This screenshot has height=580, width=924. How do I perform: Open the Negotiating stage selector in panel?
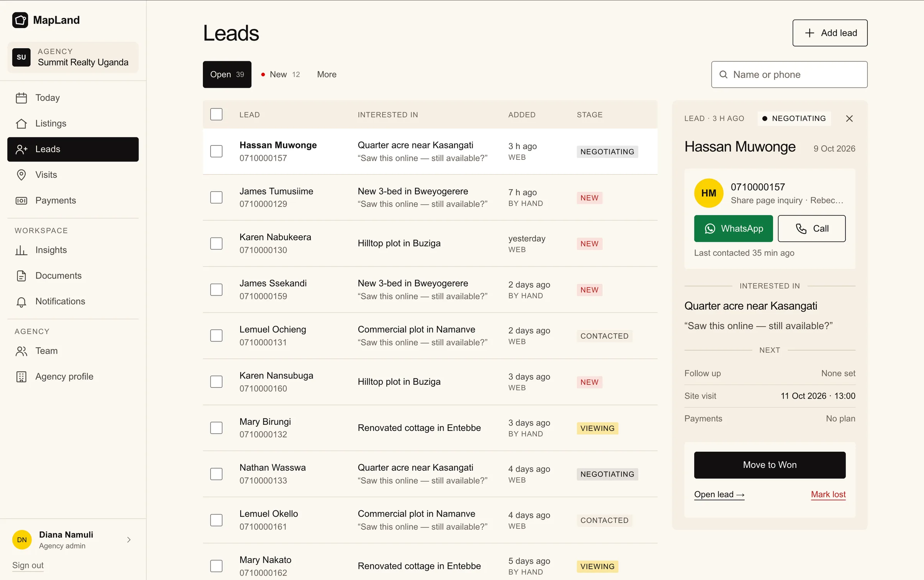pos(794,119)
